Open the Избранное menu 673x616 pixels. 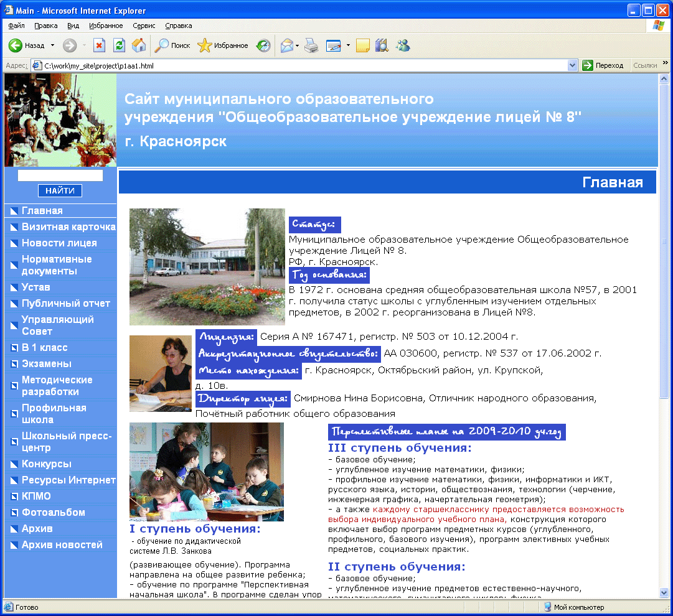[x=106, y=26]
